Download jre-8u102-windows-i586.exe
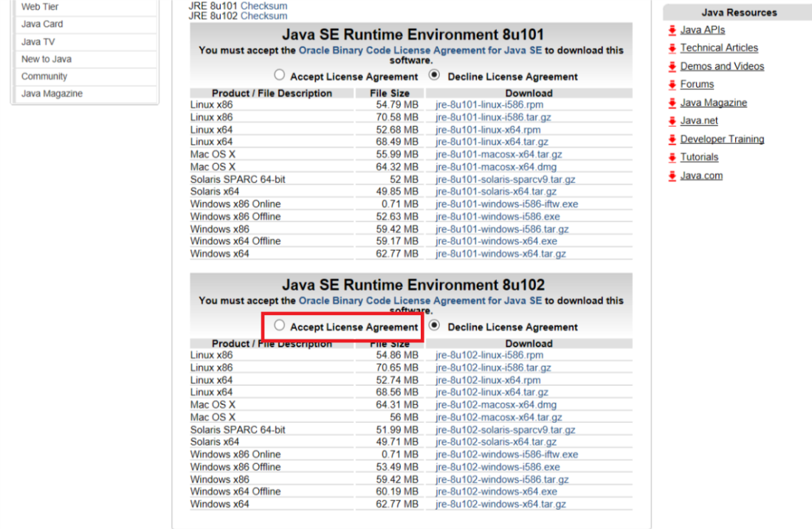The height and width of the screenshot is (529, 812). pyautogui.click(x=498, y=467)
